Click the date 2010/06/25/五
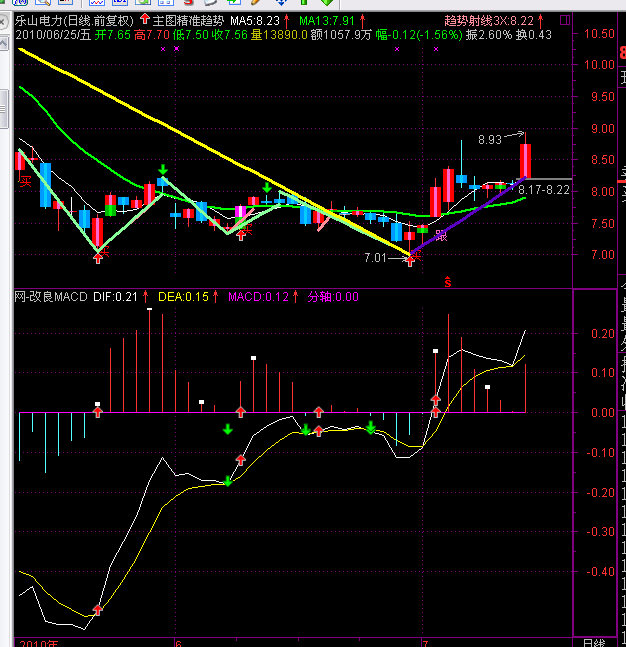626x647 pixels. (53, 35)
